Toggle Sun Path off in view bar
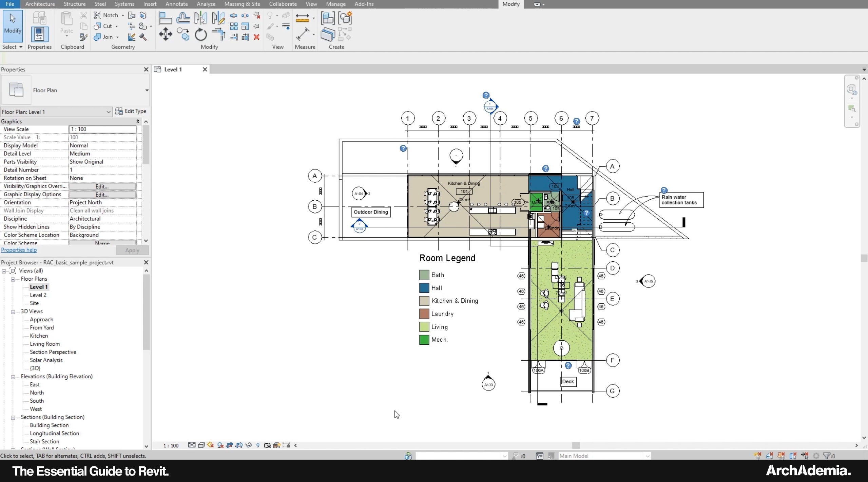This screenshot has width=868, height=482. tap(211, 445)
